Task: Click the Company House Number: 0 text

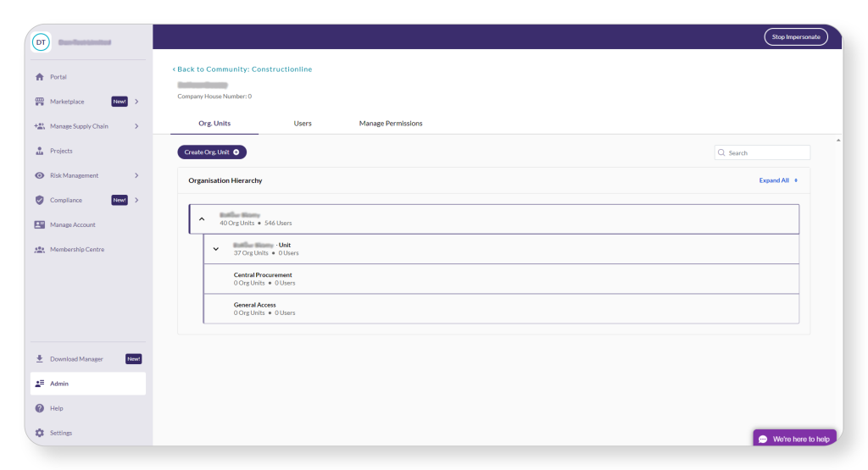Action: [x=214, y=97]
